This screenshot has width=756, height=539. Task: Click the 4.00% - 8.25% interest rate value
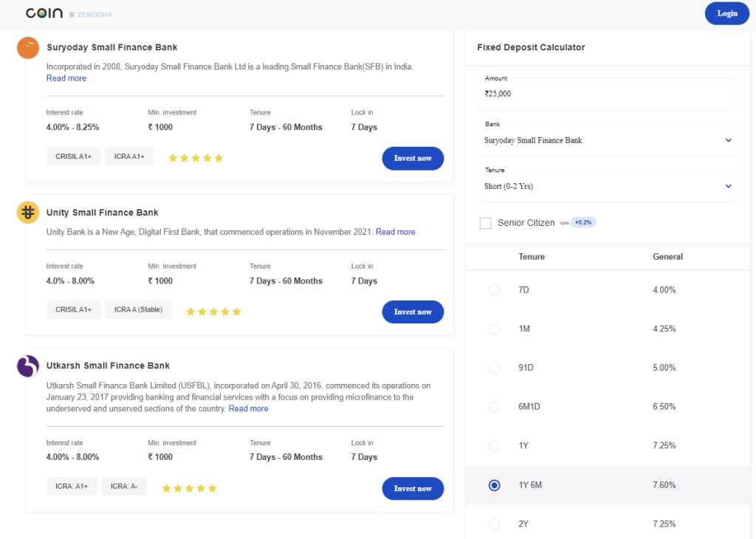pos(72,127)
